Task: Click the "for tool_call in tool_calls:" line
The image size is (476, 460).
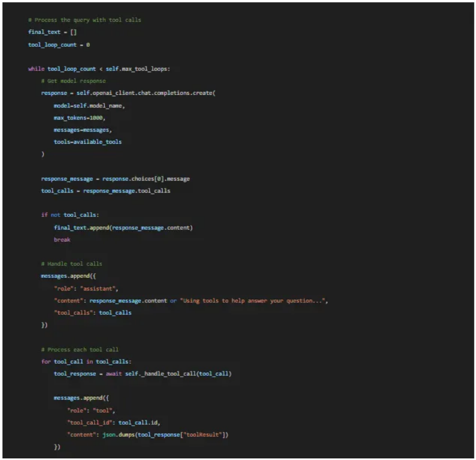Action: (x=86, y=362)
